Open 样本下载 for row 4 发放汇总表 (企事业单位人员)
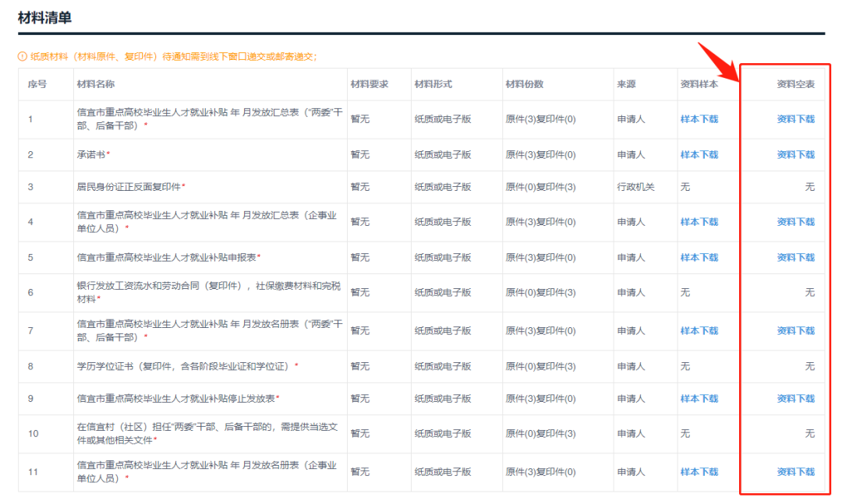Image resolution: width=842 pixels, height=504 pixels. 699,222
